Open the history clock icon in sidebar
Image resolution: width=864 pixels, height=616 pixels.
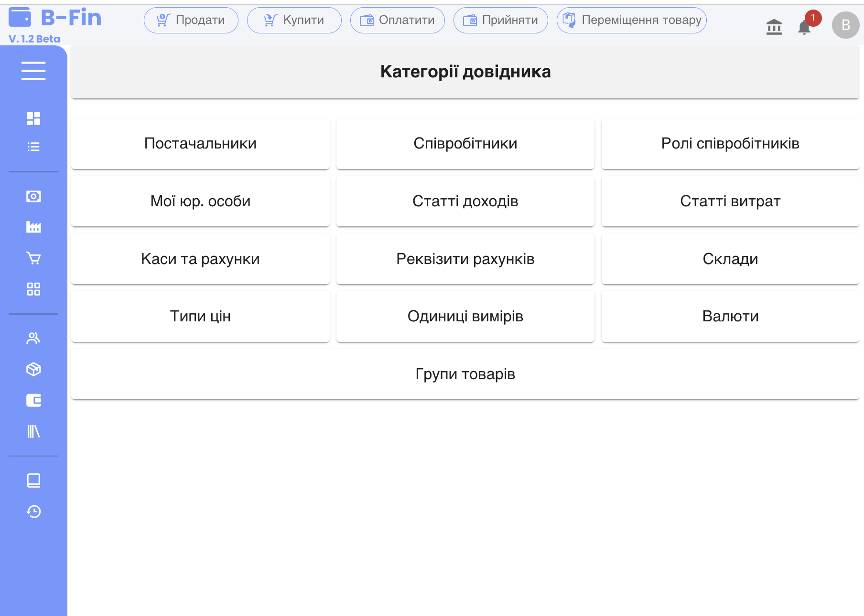pos(33,511)
